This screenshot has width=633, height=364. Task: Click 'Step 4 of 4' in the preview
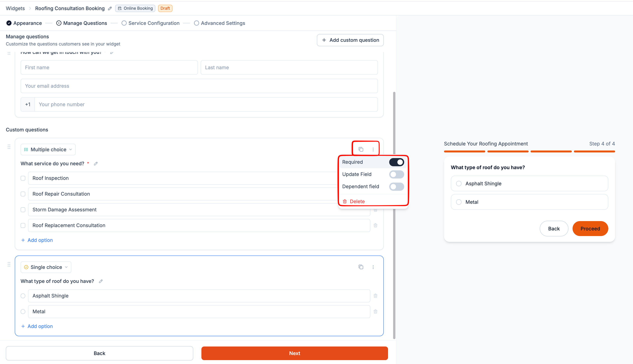coord(602,144)
